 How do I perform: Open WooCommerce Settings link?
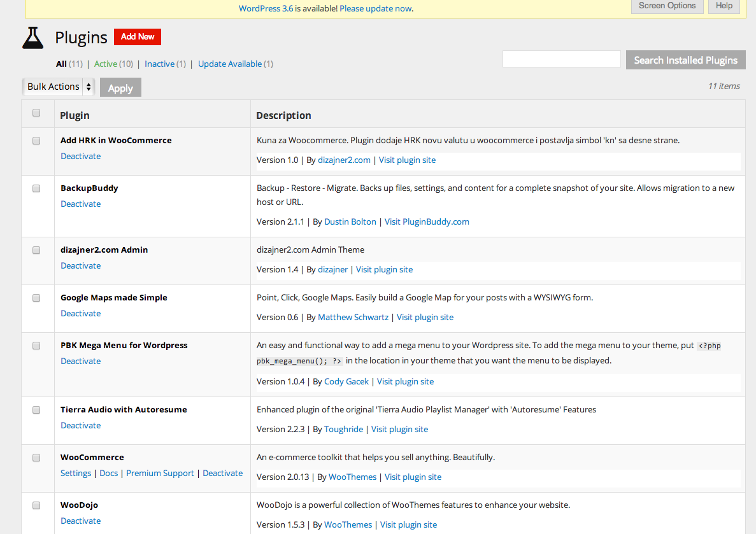coord(76,474)
